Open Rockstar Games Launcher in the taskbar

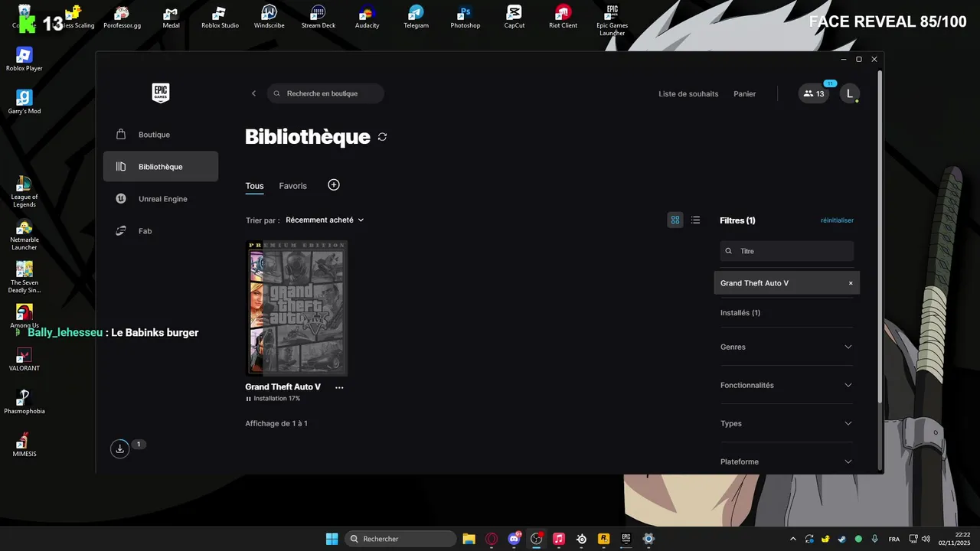pyautogui.click(x=603, y=539)
